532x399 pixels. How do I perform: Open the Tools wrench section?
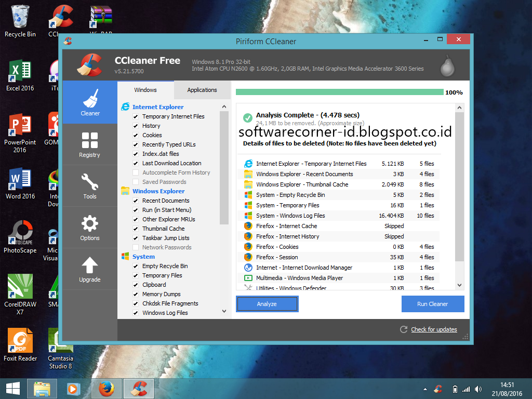90,186
